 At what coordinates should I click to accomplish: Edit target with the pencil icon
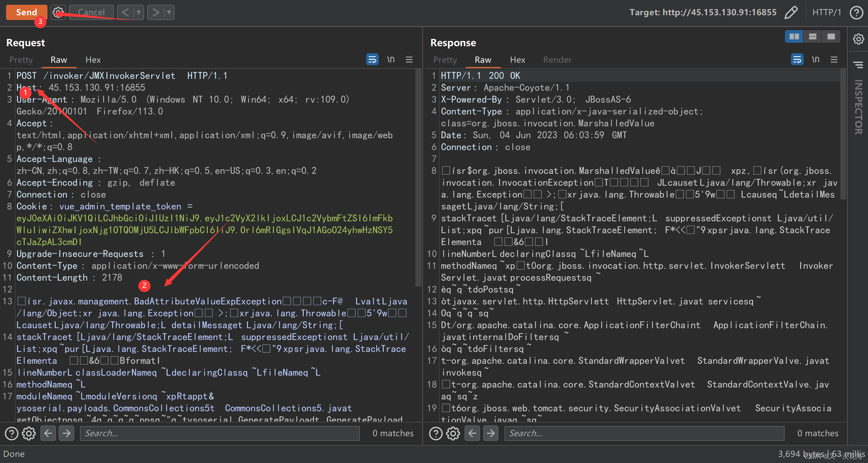coord(791,13)
